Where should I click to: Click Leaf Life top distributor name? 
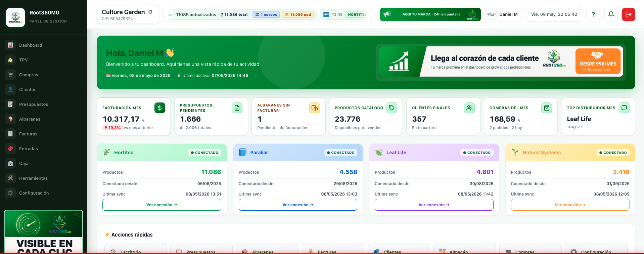click(579, 119)
